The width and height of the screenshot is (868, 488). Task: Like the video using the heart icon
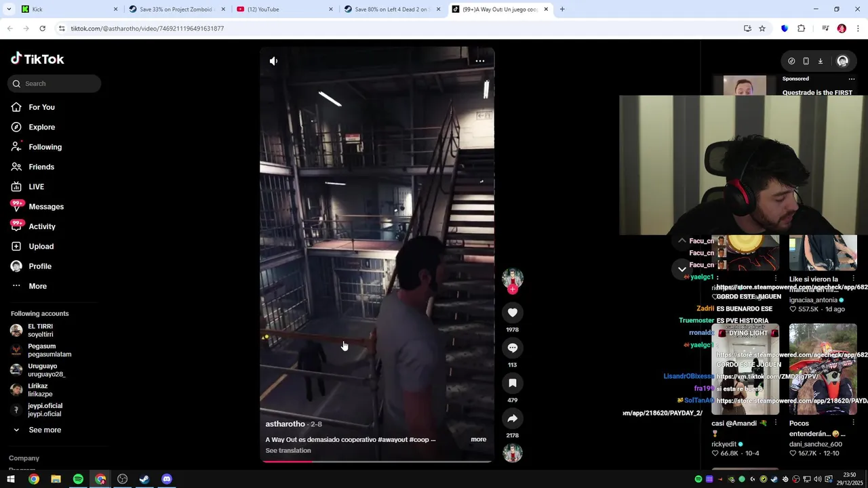click(x=513, y=312)
